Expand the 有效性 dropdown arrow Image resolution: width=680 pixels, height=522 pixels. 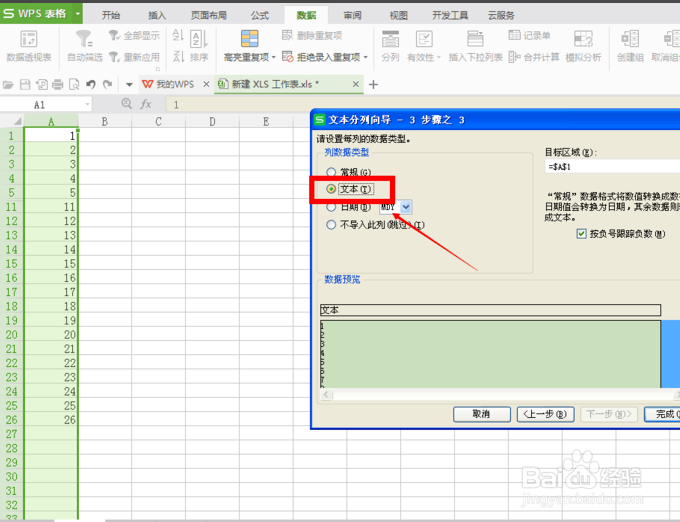click(x=439, y=57)
